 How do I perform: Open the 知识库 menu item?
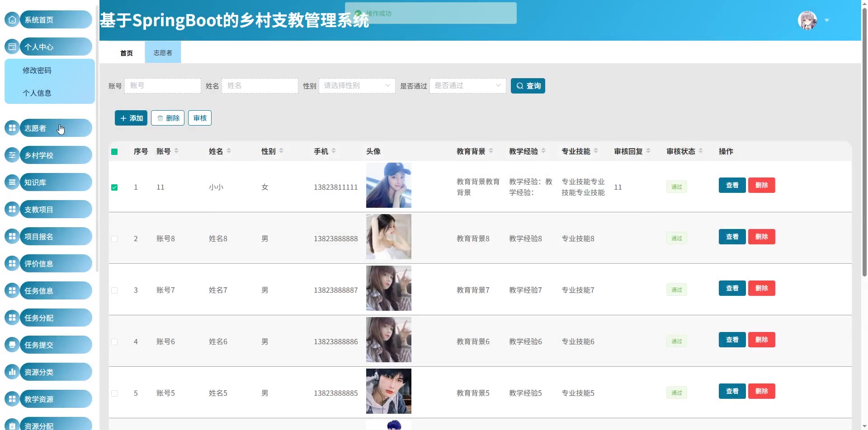tap(56, 182)
